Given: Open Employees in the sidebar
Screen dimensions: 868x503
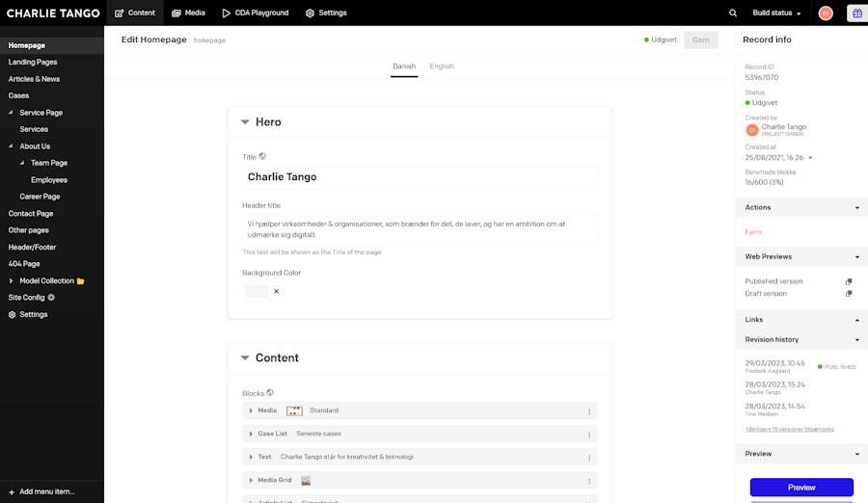Looking at the screenshot, I should (x=49, y=180).
